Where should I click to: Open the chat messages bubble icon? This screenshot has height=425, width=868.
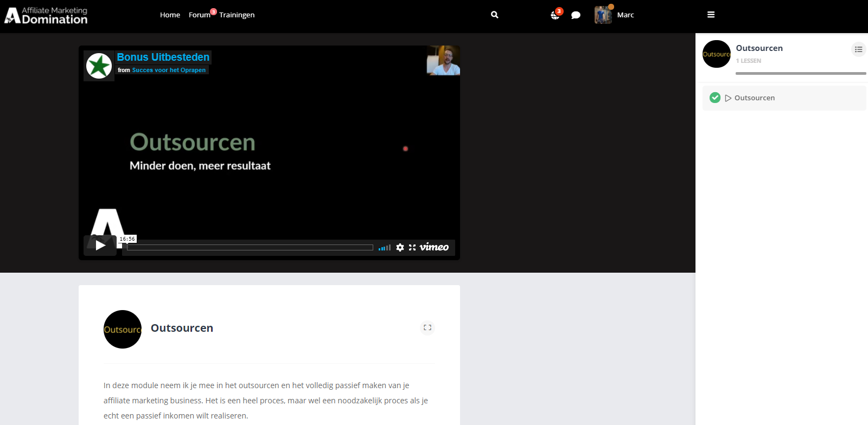coord(576,15)
